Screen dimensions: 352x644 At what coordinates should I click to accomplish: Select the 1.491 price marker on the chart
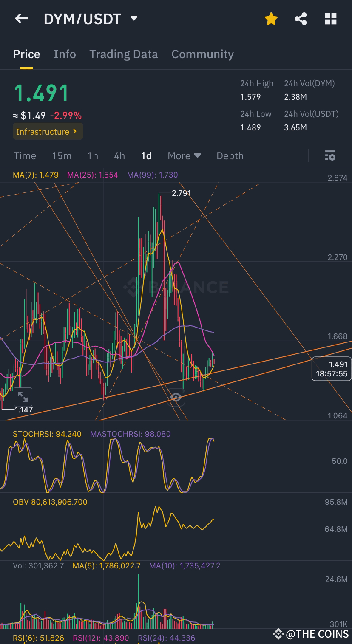(x=332, y=369)
